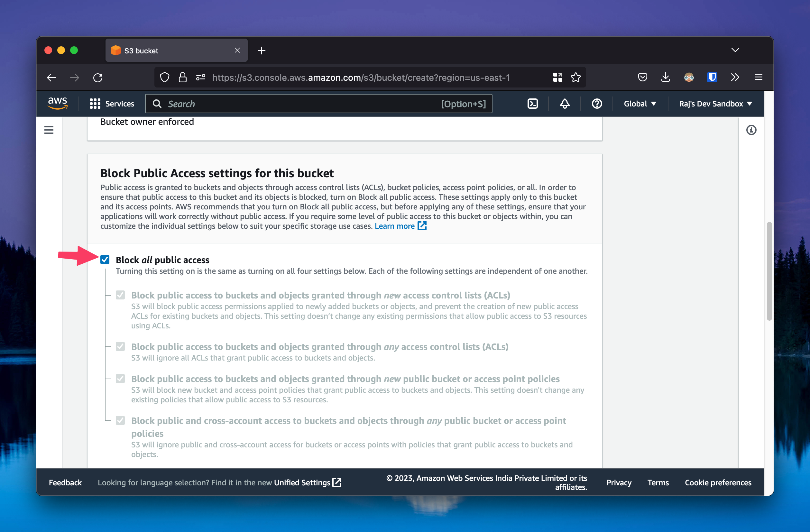This screenshot has height=532, width=810.
Task: Click the Feedback button in footer
Action: (65, 482)
